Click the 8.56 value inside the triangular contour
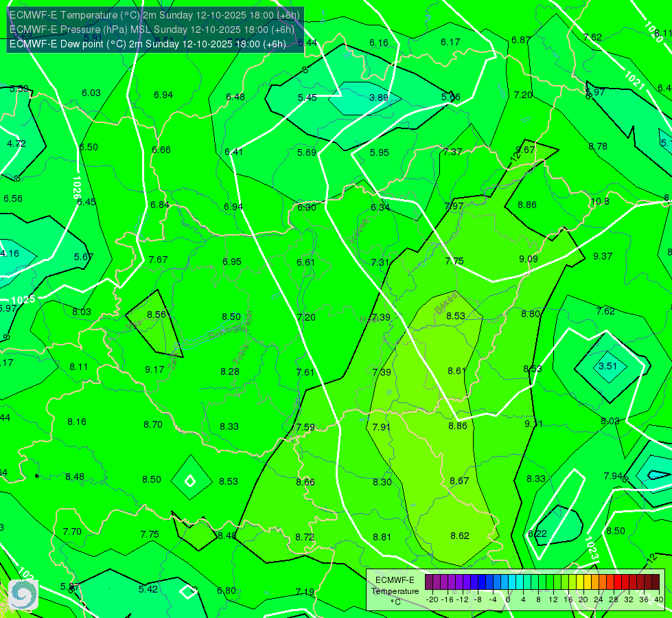The height and width of the screenshot is (618, 672). [157, 314]
